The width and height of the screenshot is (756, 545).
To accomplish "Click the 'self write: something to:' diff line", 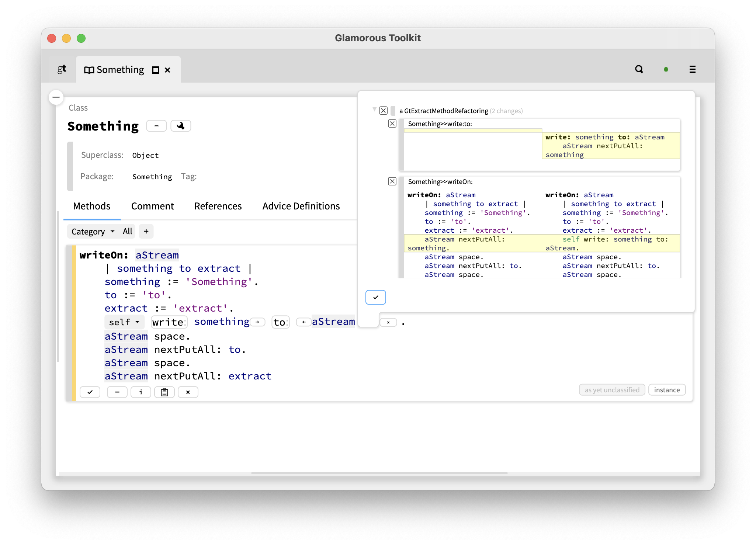I will tap(615, 239).
